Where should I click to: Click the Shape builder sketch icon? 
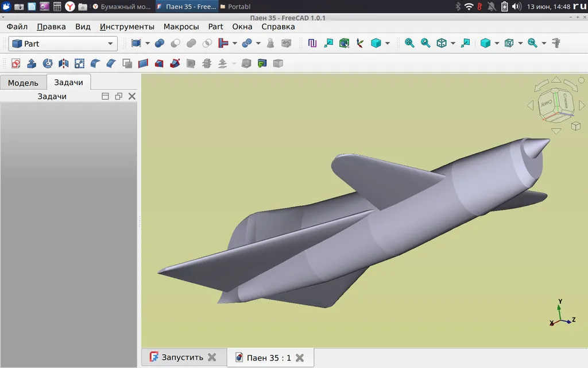(x=16, y=63)
